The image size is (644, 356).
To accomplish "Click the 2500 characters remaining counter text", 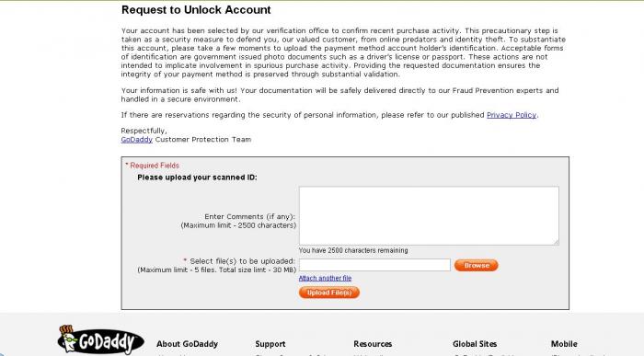I will pos(353,250).
